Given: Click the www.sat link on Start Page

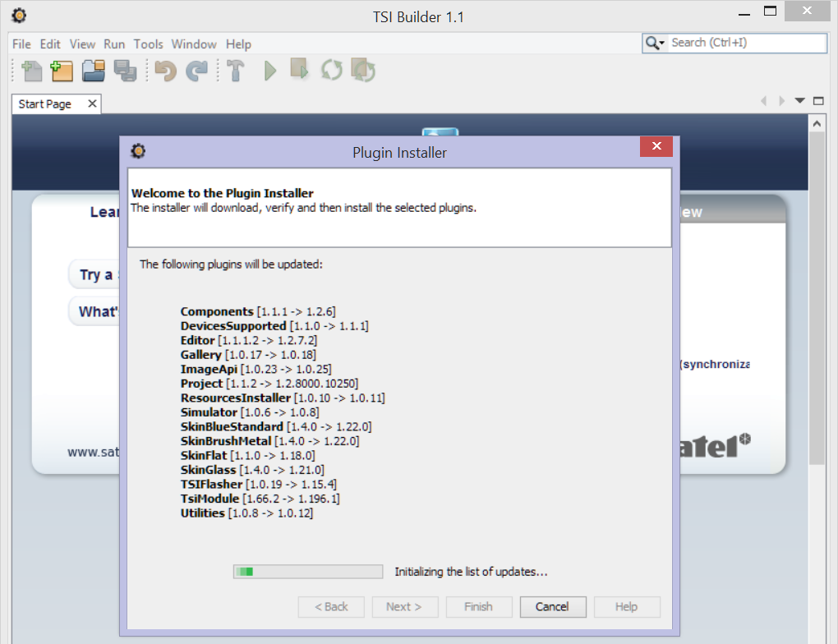Looking at the screenshot, I should coord(94,452).
